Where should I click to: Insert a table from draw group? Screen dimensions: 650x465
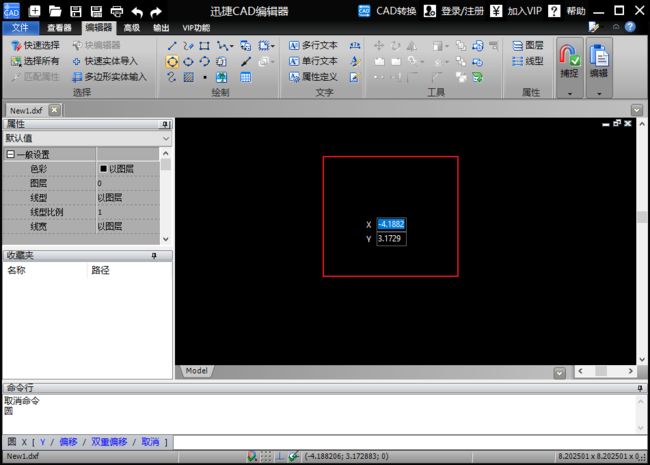click(245, 77)
